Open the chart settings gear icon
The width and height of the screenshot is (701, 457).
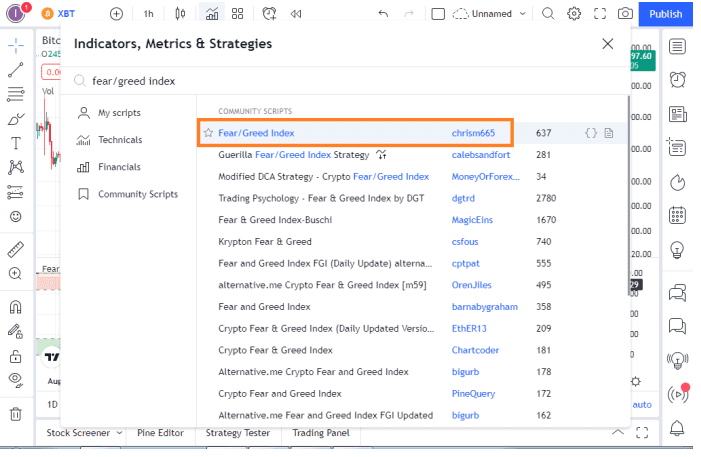click(574, 14)
